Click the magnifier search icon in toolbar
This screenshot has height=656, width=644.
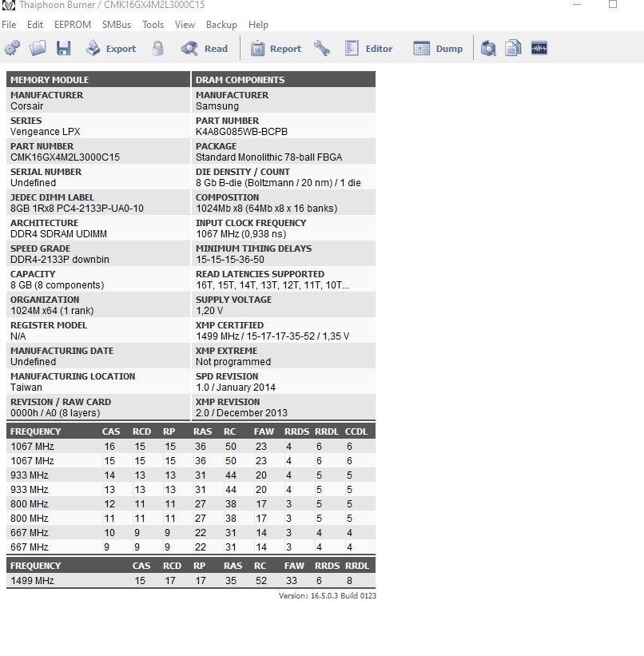[x=488, y=48]
